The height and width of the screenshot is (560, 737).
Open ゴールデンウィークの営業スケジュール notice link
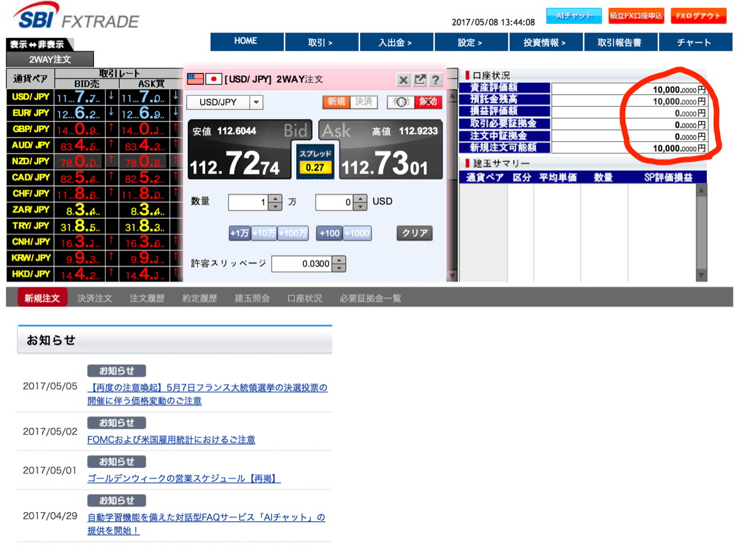pyautogui.click(x=184, y=478)
